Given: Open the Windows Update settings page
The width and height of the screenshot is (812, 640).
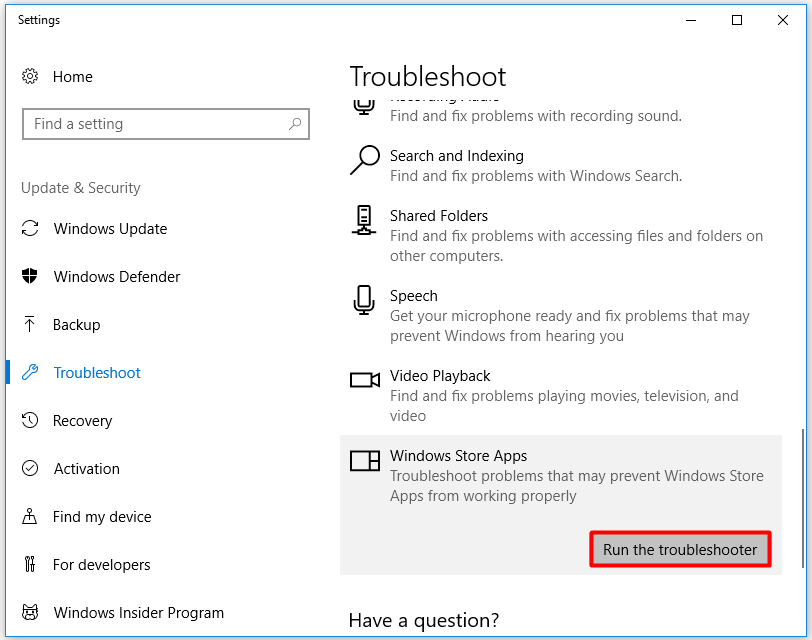Looking at the screenshot, I should [x=110, y=229].
